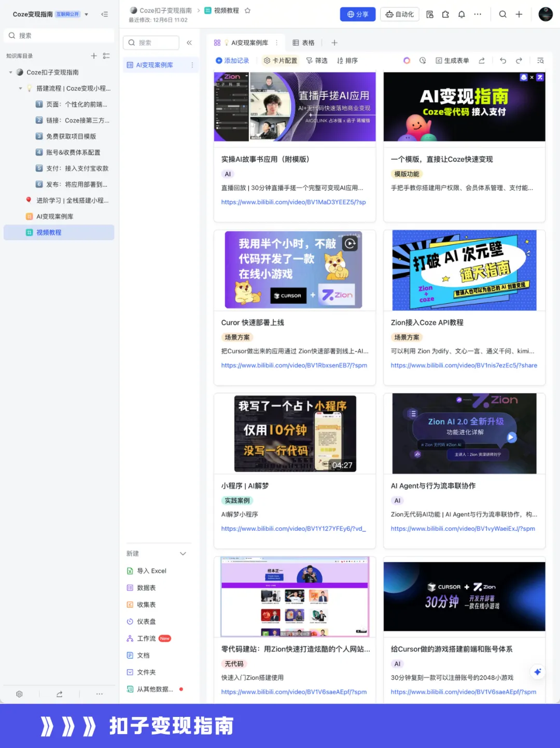Open 进阶学习 全栈搭建小程序 page

coord(67,201)
